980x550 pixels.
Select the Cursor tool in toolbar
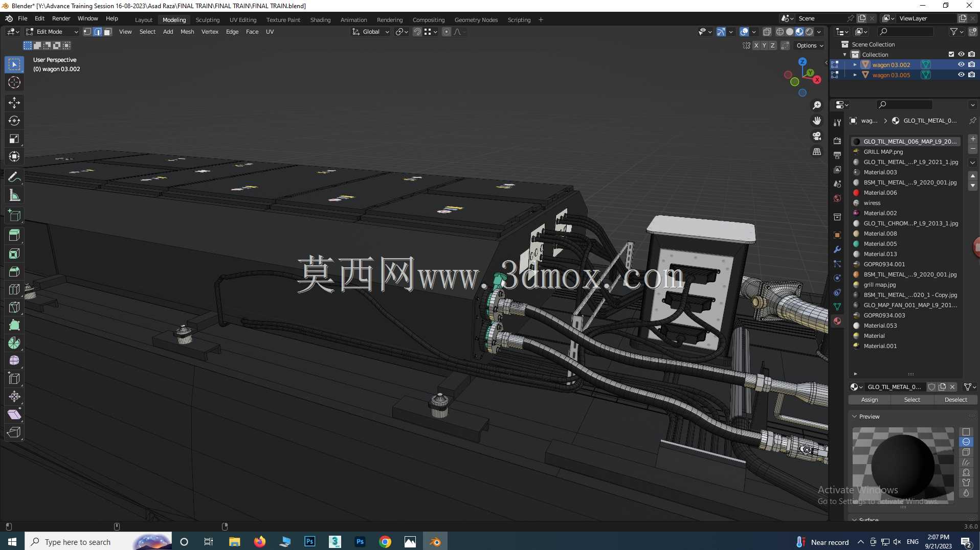14,82
